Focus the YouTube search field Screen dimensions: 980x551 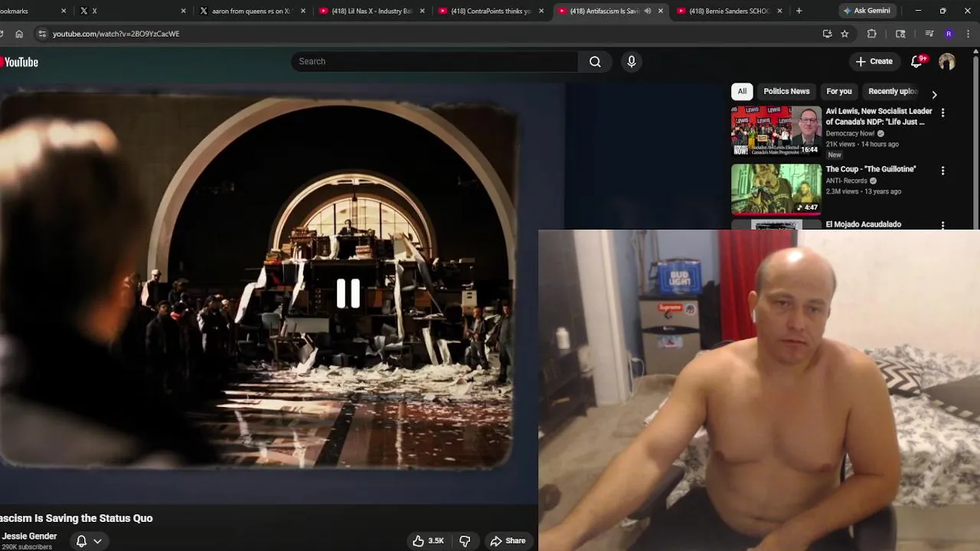point(435,61)
